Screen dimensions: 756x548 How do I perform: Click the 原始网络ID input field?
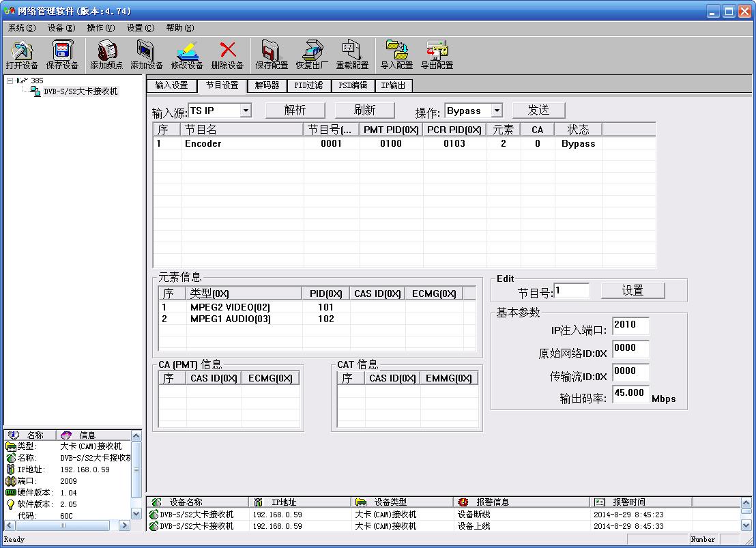click(630, 349)
